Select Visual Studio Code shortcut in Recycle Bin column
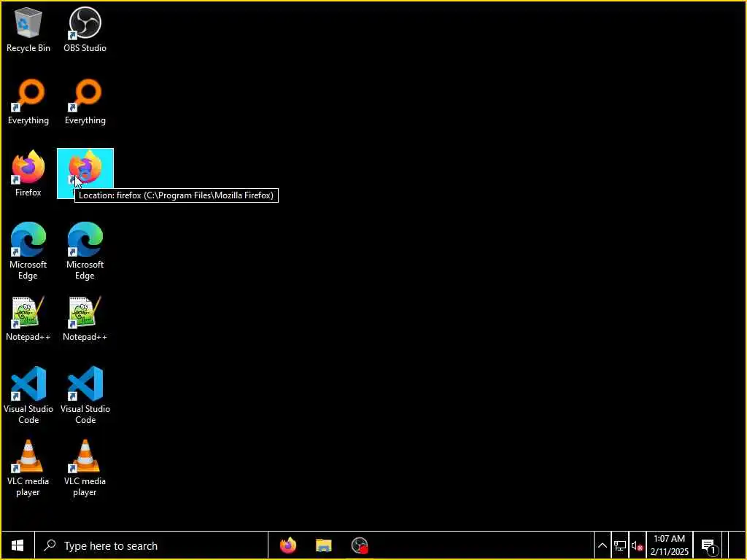The image size is (747, 560). coord(28,395)
